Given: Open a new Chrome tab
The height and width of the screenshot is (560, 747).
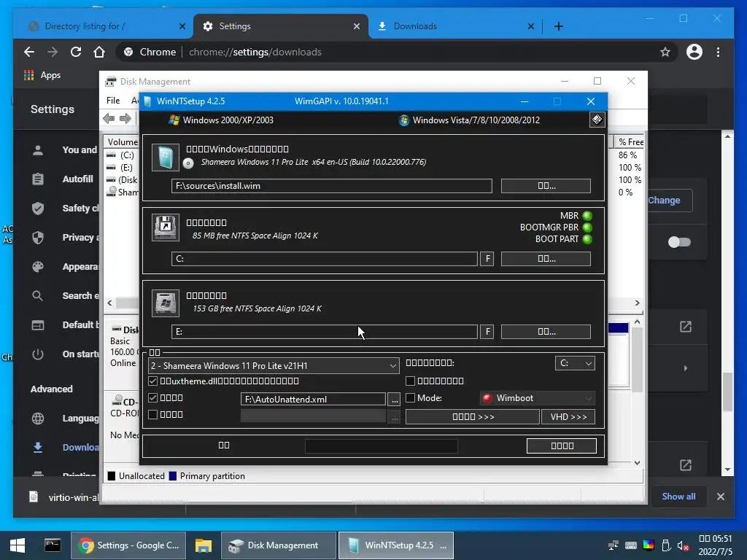Looking at the screenshot, I should coord(559,26).
